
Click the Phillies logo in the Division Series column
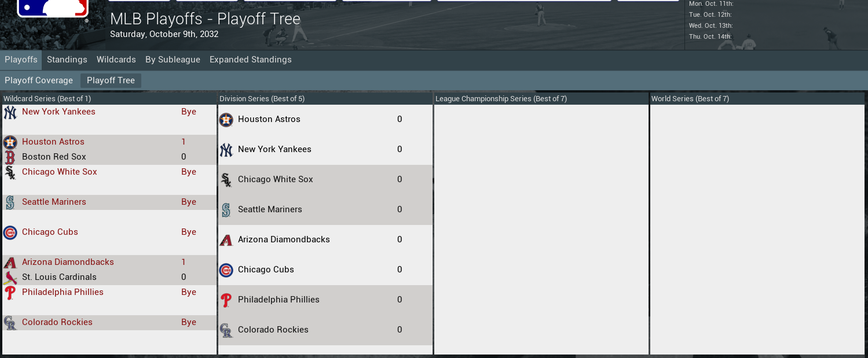226,300
